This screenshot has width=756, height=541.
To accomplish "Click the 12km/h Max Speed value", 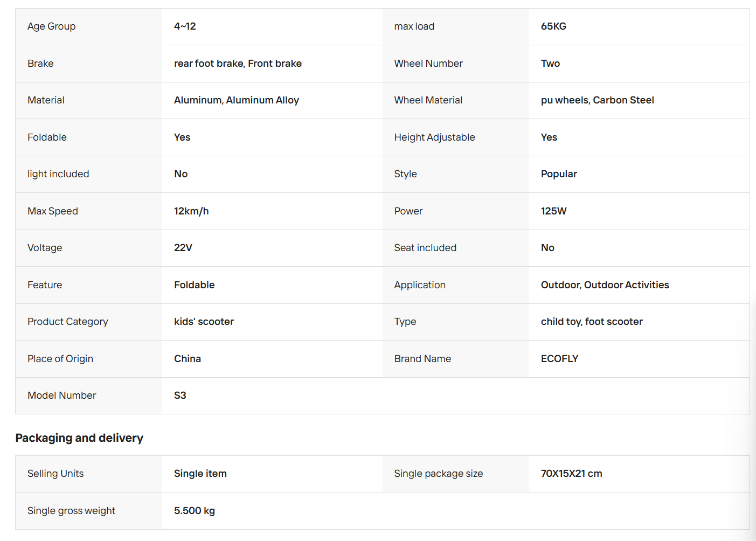I will pos(191,211).
